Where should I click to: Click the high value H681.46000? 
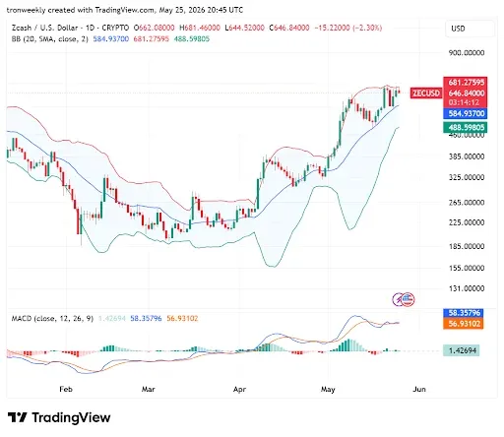pyautogui.click(x=200, y=28)
